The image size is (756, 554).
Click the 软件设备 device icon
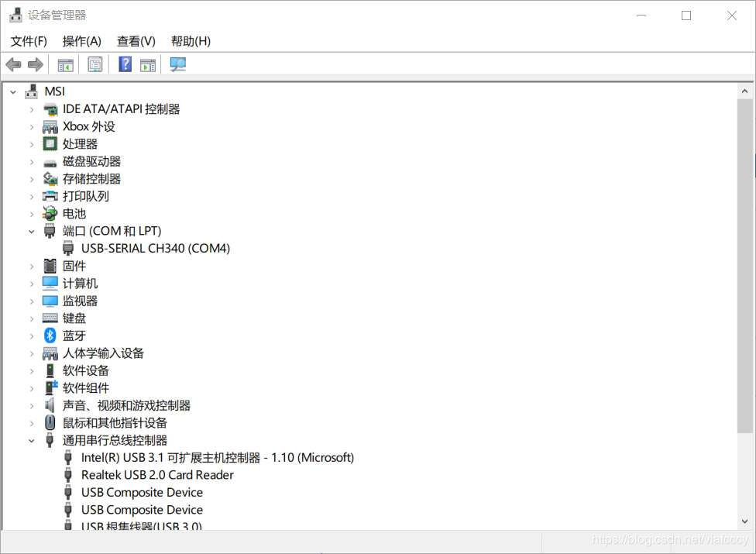pyautogui.click(x=50, y=370)
